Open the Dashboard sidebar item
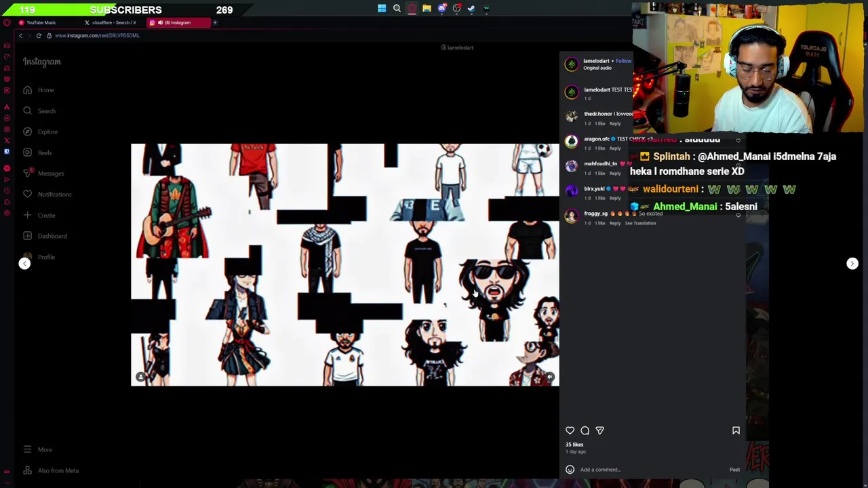The width and height of the screenshot is (868, 488). tap(44, 236)
